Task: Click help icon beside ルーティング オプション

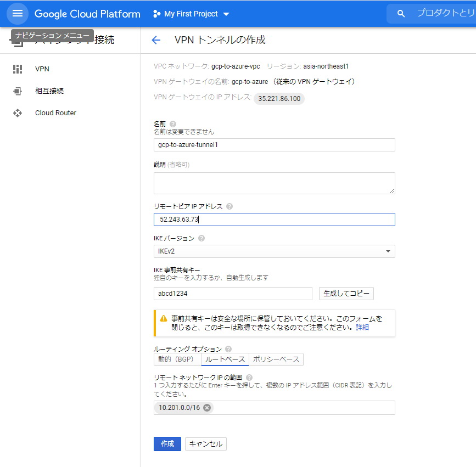Action: point(228,349)
